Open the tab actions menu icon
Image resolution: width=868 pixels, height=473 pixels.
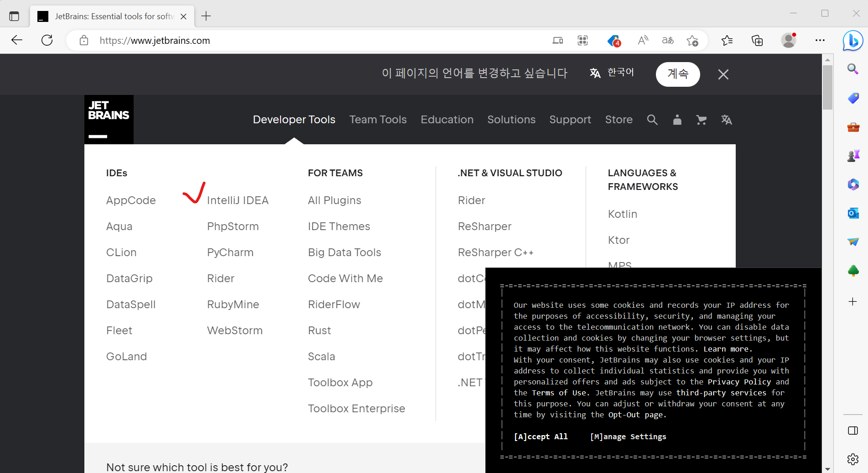pos(14,16)
